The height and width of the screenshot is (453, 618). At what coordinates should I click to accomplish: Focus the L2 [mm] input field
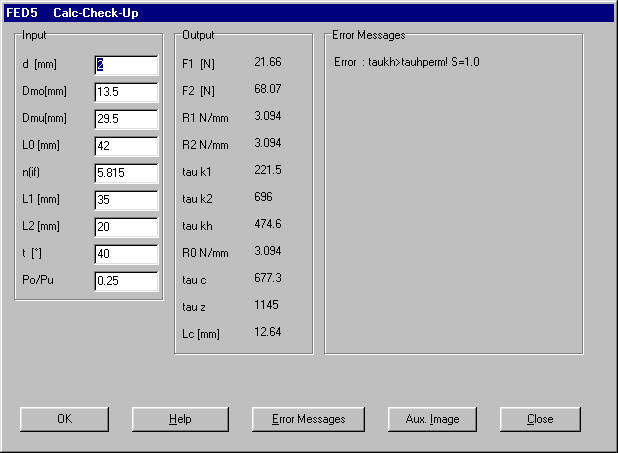point(126,227)
